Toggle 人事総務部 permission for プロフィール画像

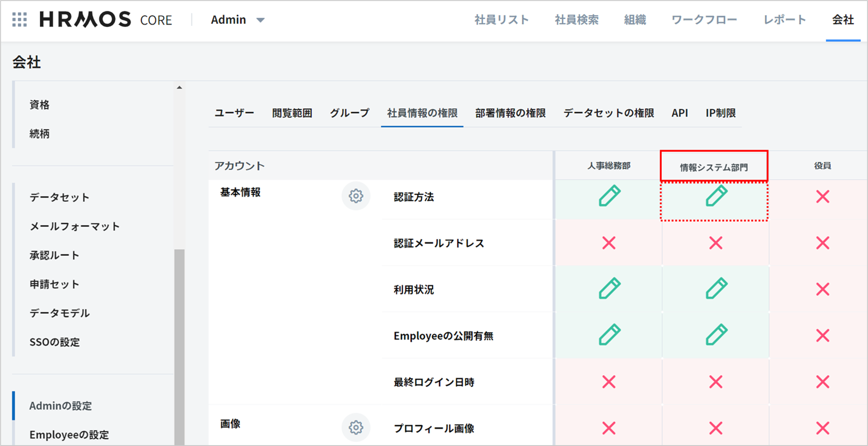tap(609, 428)
